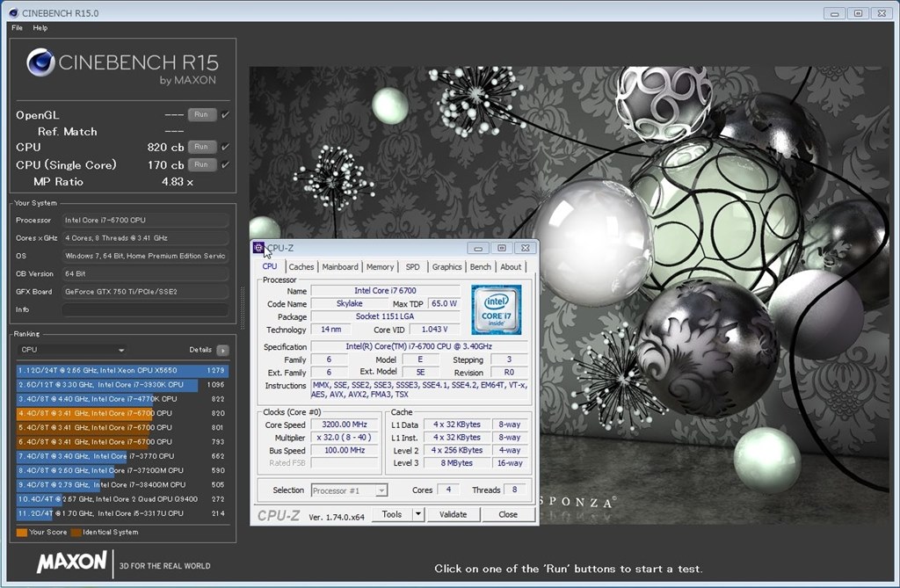
Task: Select the Core i7-4770K ranking row
Action: click(x=122, y=399)
